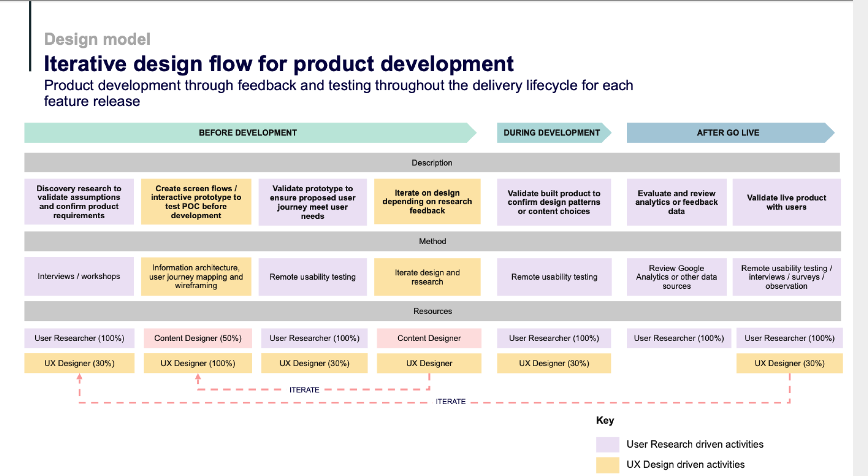This screenshot has width=868, height=476.
Task: Select 'Remote usability testing / interviews / surveys / observation' box
Action: [786, 277]
